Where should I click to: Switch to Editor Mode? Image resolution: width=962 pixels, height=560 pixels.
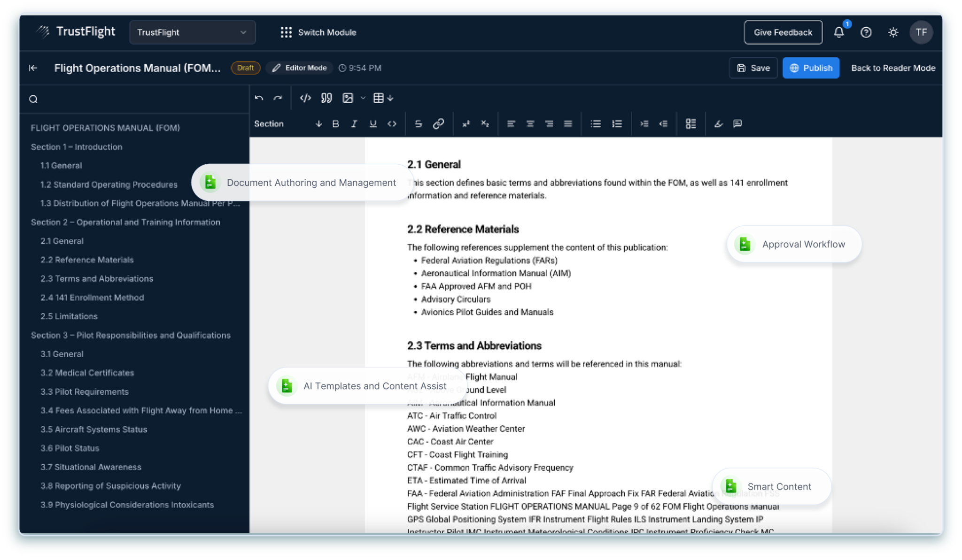(x=299, y=68)
